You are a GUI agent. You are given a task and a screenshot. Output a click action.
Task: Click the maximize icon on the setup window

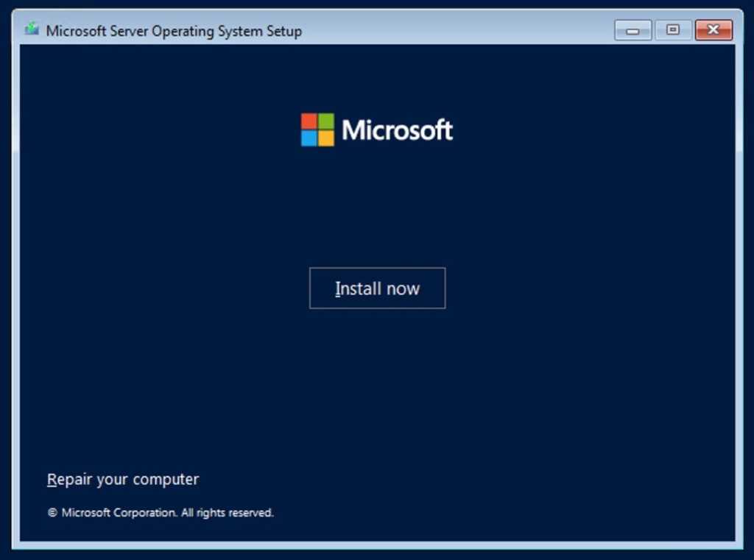point(672,30)
